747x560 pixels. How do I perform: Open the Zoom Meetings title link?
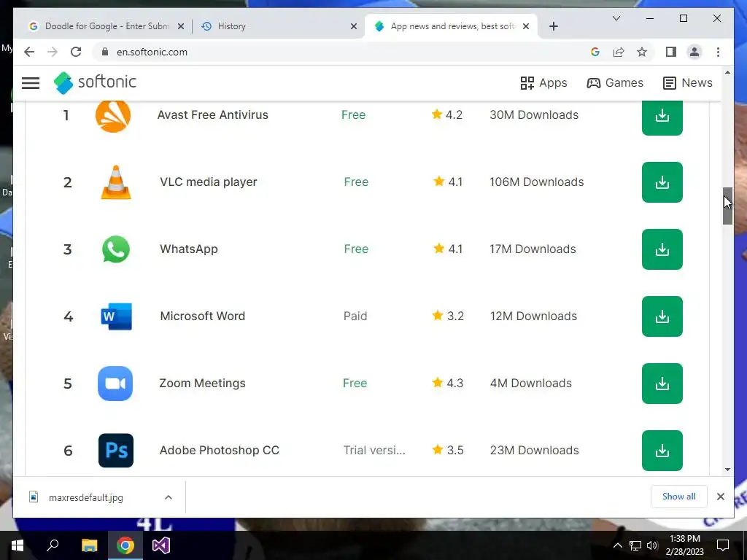pyautogui.click(x=202, y=384)
